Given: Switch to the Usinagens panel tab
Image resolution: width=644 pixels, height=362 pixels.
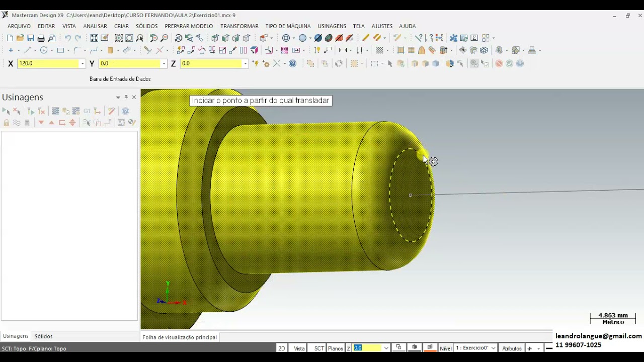Looking at the screenshot, I should pos(16,336).
